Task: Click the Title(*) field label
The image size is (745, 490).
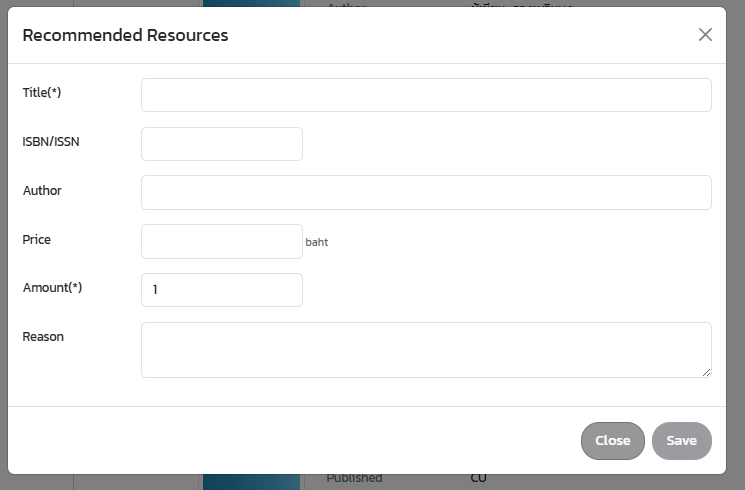Action: tap(42, 93)
